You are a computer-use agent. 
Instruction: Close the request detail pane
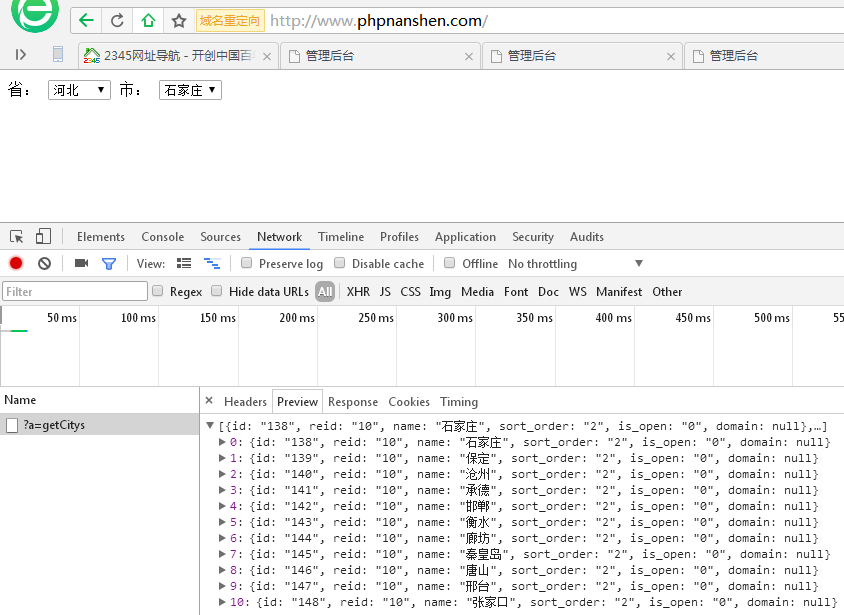click(209, 400)
